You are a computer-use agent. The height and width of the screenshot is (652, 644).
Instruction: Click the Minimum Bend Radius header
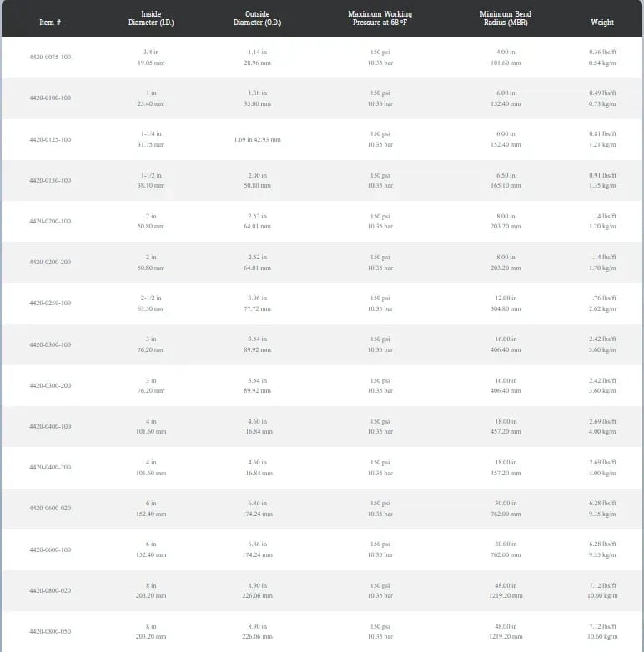[x=506, y=18]
